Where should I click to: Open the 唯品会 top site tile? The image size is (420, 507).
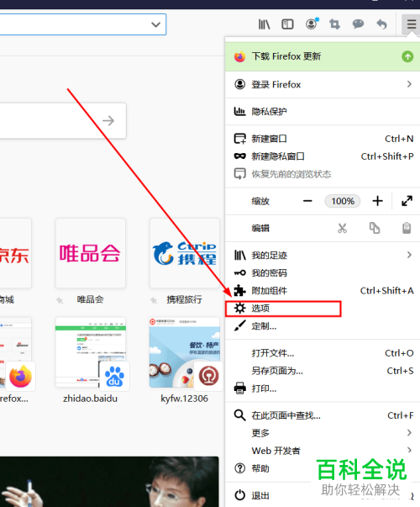pos(91,253)
